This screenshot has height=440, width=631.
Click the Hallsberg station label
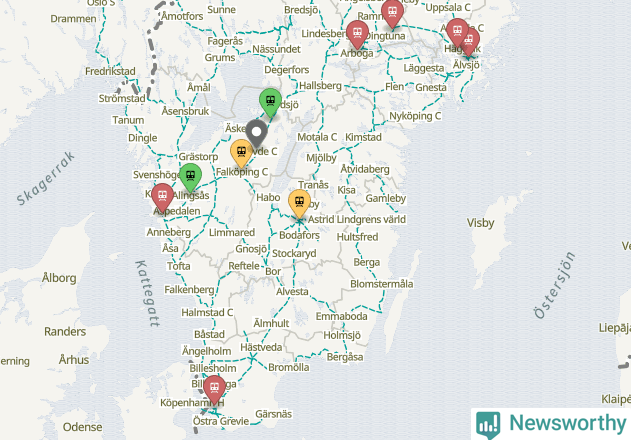pos(320,86)
